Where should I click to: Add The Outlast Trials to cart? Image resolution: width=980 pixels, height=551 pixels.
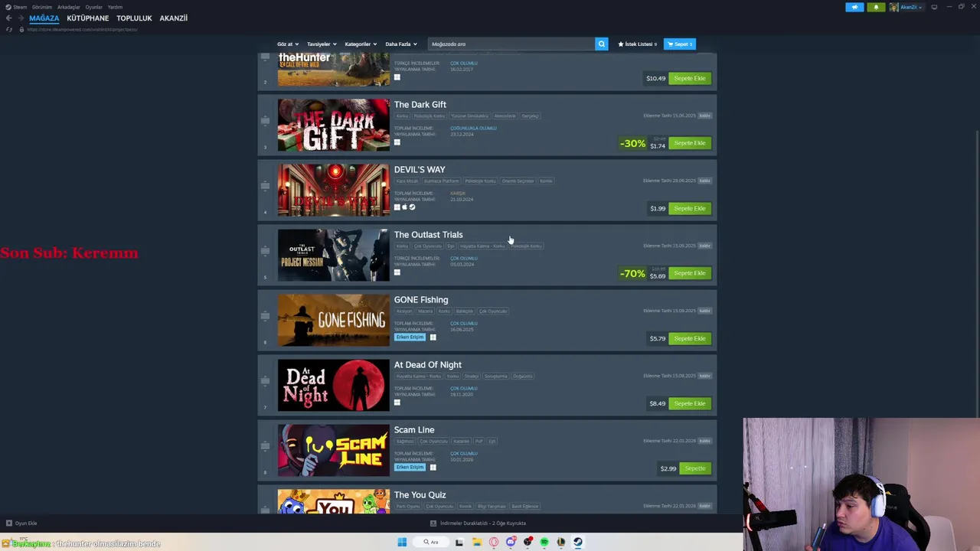pos(690,273)
